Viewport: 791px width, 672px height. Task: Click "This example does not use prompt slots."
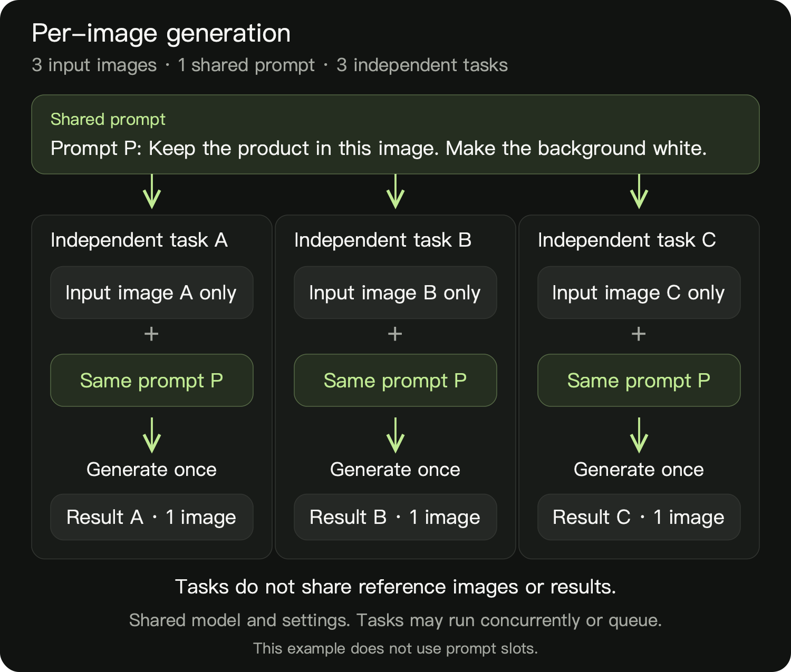pyautogui.click(x=395, y=648)
